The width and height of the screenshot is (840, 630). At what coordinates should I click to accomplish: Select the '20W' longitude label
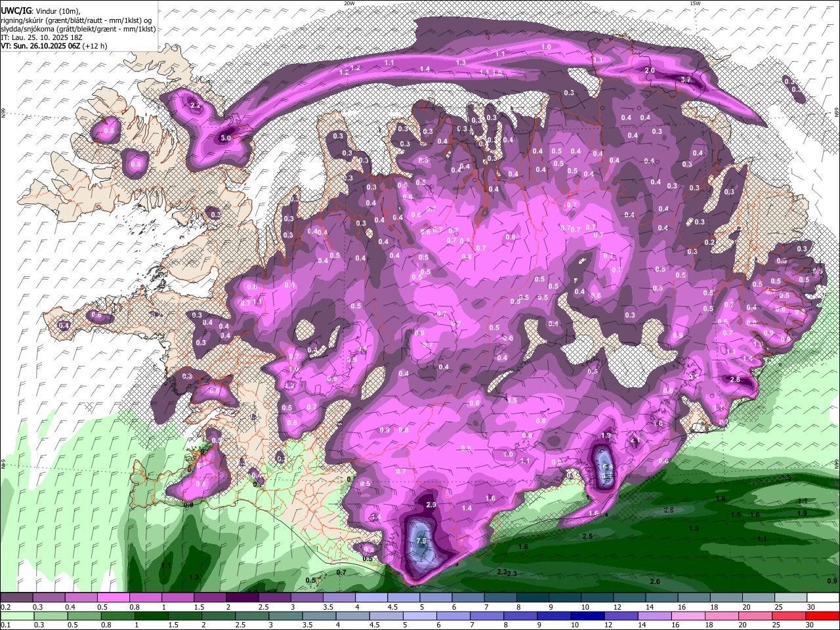click(x=349, y=3)
